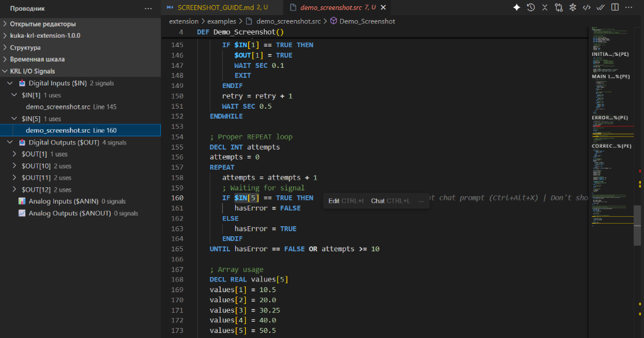This screenshot has height=338, width=644.
Task: Jump to CORREC… section in the minimap
Action: [x=611, y=146]
